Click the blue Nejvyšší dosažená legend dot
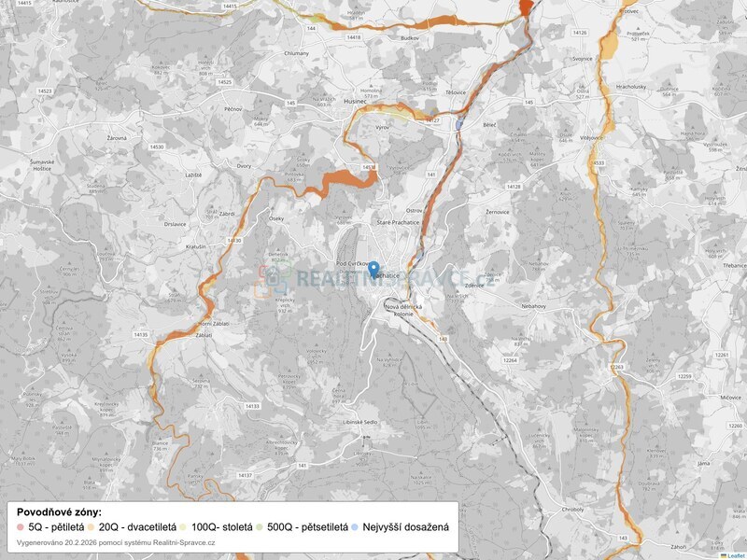This screenshot has width=747, height=560. coord(356,527)
